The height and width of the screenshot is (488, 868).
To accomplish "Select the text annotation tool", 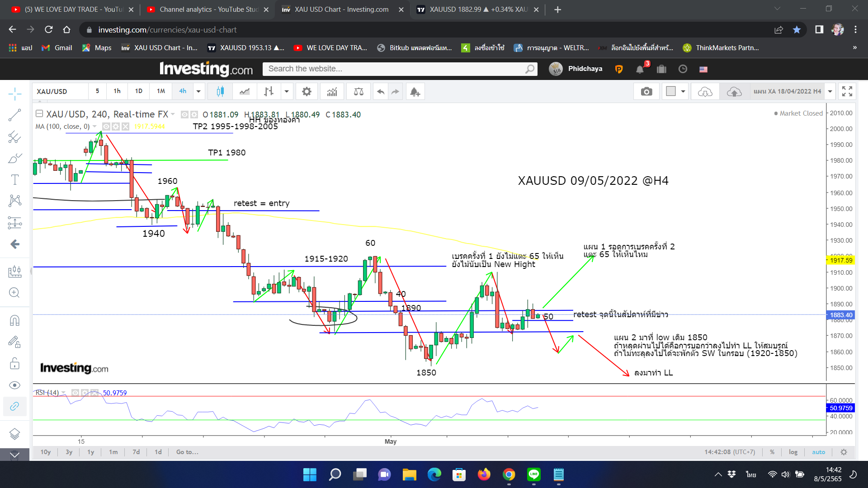I will [14, 179].
